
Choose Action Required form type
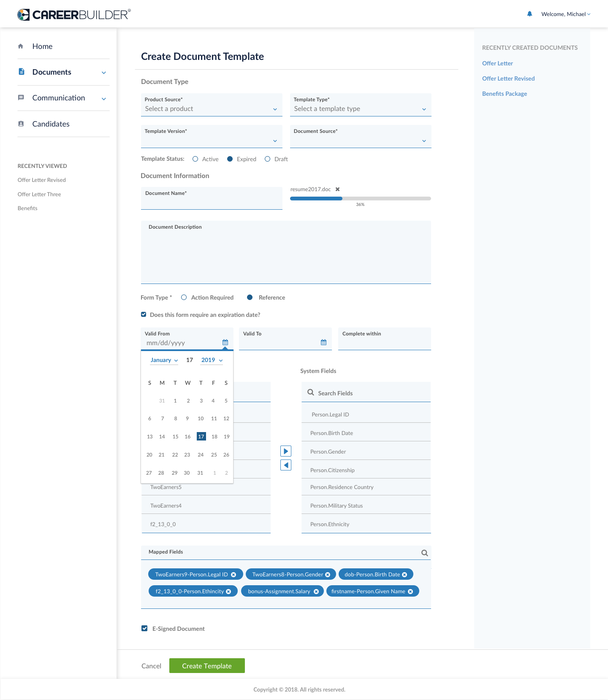pyautogui.click(x=184, y=297)
